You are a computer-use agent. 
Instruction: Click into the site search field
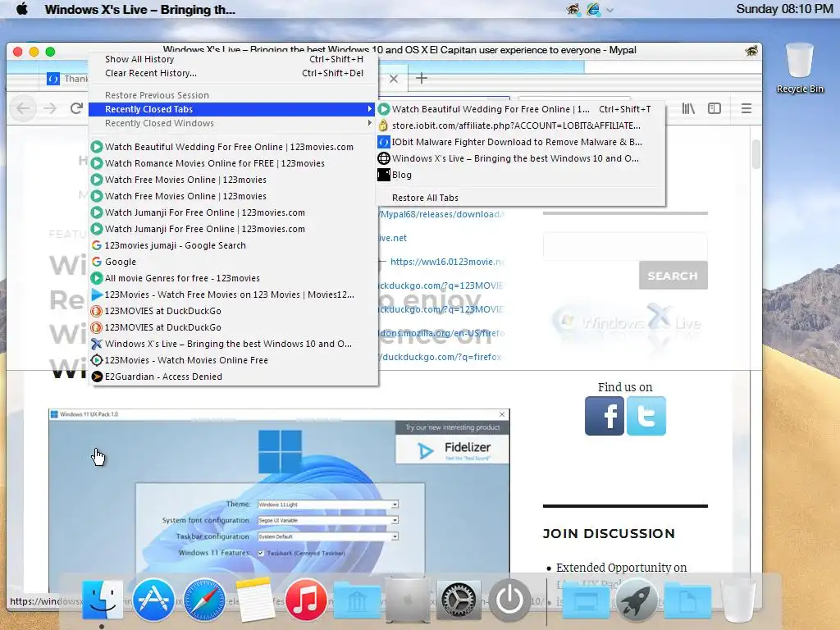(625, 246)
